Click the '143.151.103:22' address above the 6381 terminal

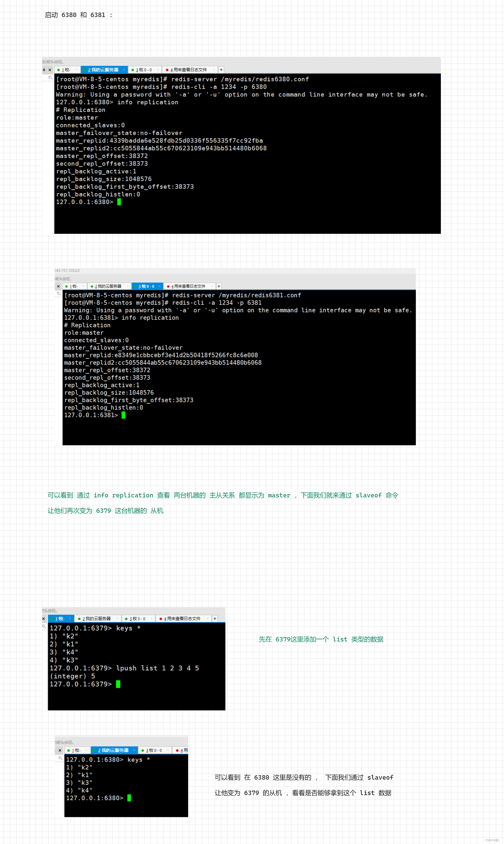[67, 270]
